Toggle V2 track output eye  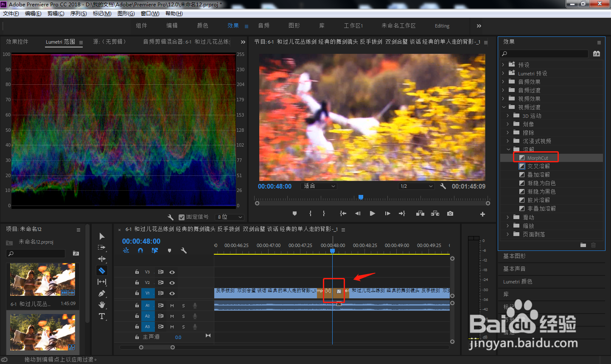click(172, 283)
